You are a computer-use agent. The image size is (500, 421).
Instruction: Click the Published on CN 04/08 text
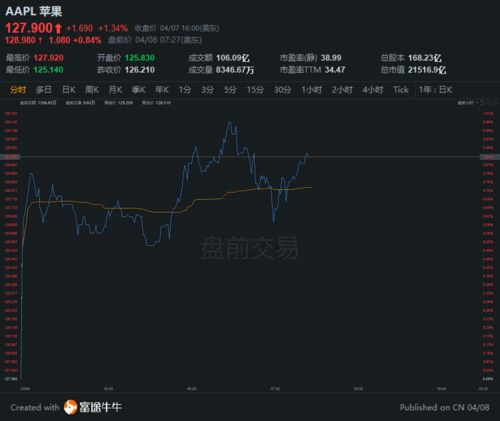[445, 407]
